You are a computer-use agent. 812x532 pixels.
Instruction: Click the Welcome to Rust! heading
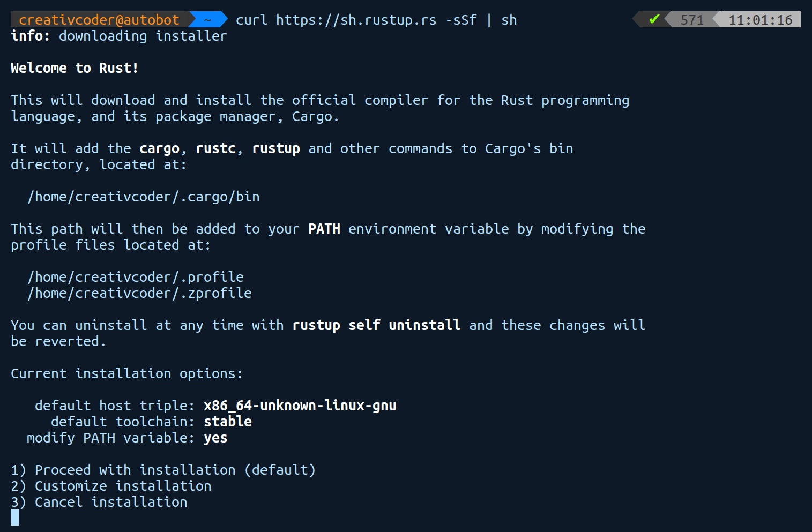coord(75,68)
